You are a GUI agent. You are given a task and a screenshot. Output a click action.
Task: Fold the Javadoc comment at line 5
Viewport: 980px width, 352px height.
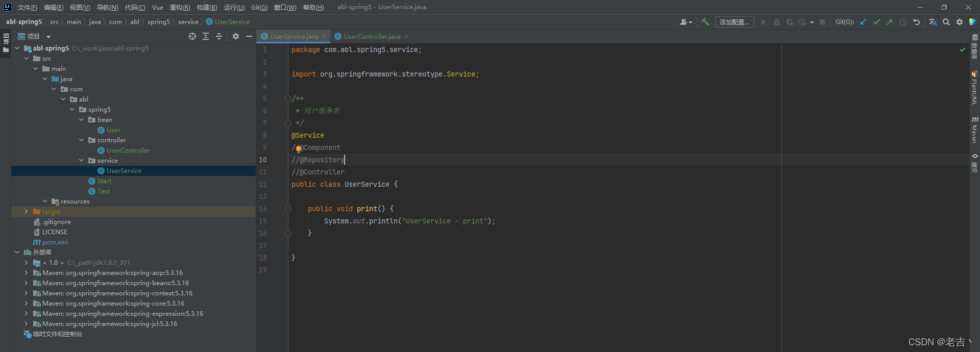[288, 98]
